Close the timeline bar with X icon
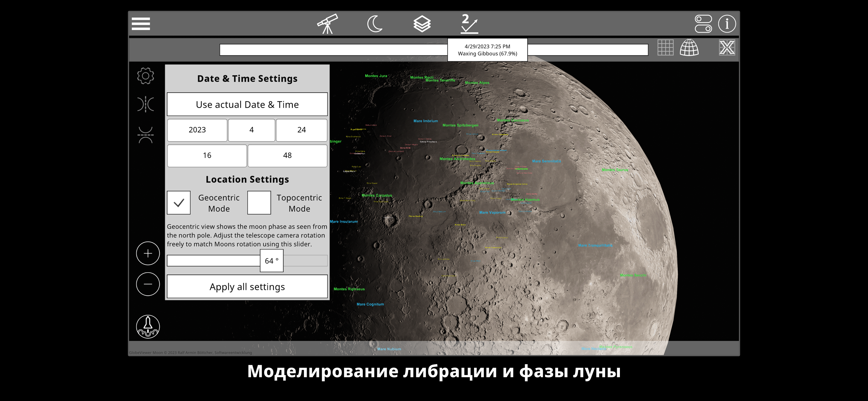Image resolution: width=868 pixels, height=401 pixels. click(727, 47)
